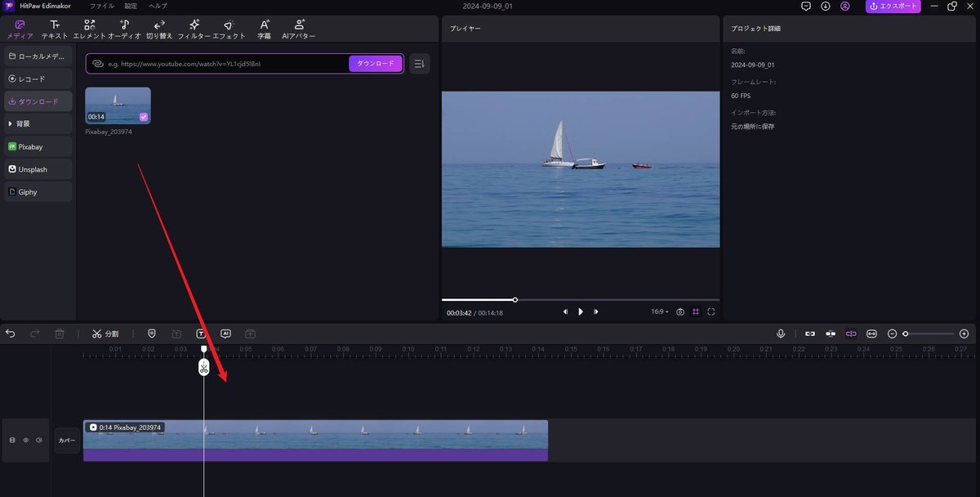Select the Pixabay source tab
The height and width of the screenshot is (497, 980).
(x=38, y=146)
